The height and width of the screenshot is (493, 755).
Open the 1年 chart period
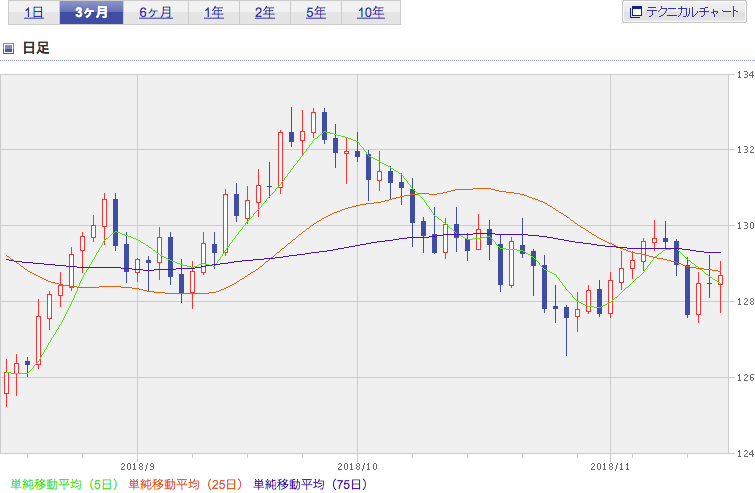tap(214, 13)
